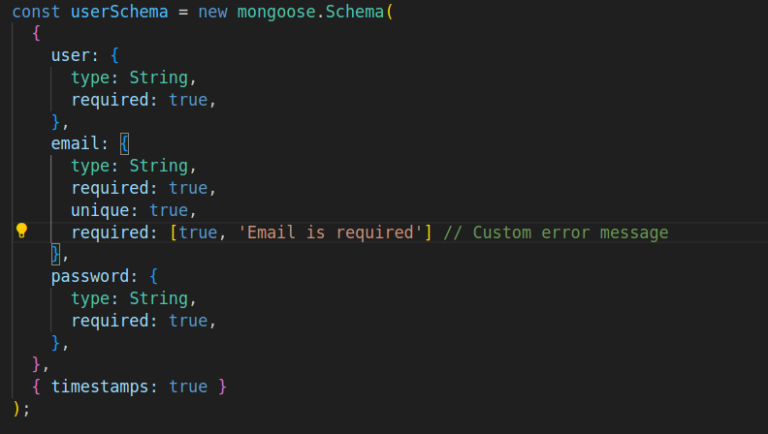This screenshot has width=768, height=434.
Task: Select the userSchema variable name
Action: point(120,12)
